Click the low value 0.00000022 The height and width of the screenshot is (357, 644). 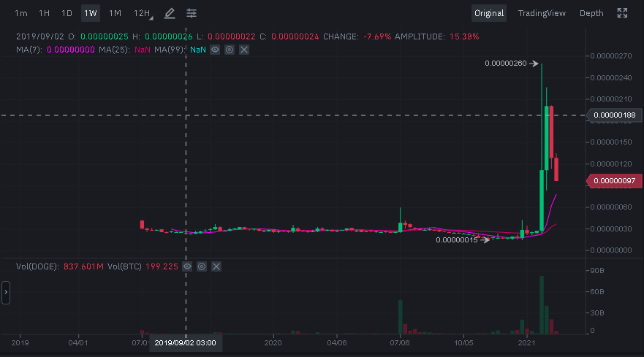click(231, 37)
